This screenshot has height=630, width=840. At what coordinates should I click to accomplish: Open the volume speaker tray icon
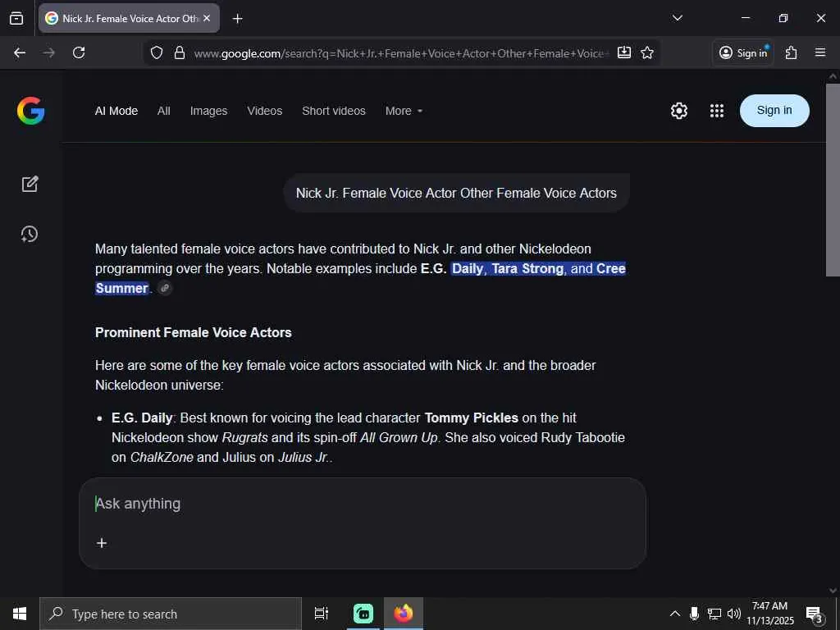click(734, 614)
